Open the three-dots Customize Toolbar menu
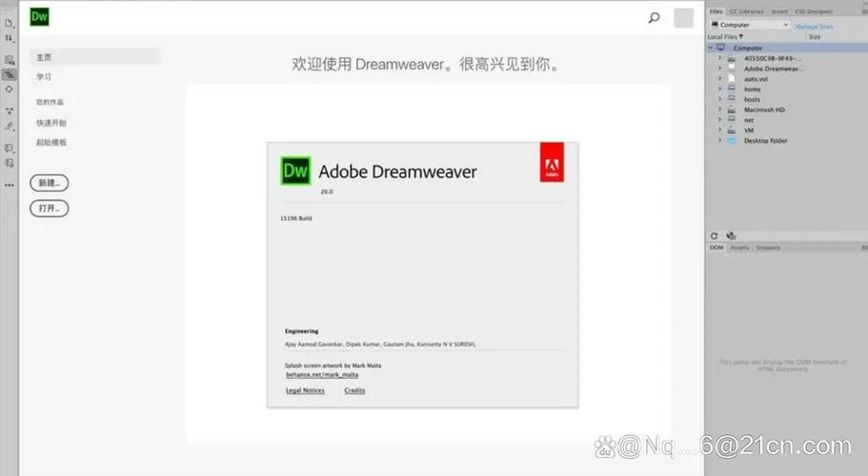Viewport: 868px width, 476px height. click(x=9, y=186)
